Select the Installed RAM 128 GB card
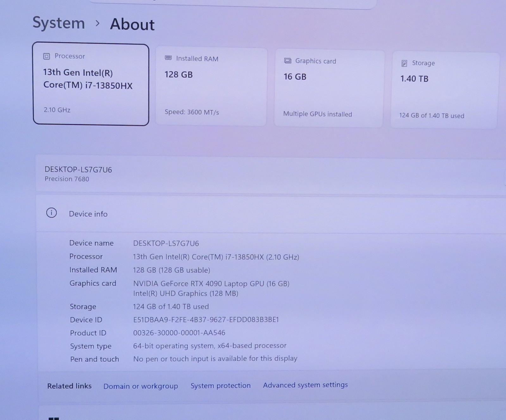 [211, 86]
